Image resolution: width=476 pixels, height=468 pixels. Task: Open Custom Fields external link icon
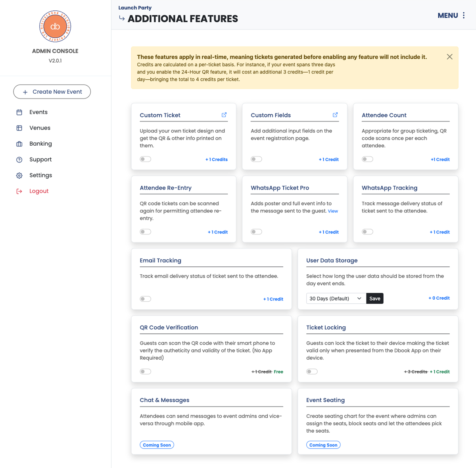click(335, 115)
